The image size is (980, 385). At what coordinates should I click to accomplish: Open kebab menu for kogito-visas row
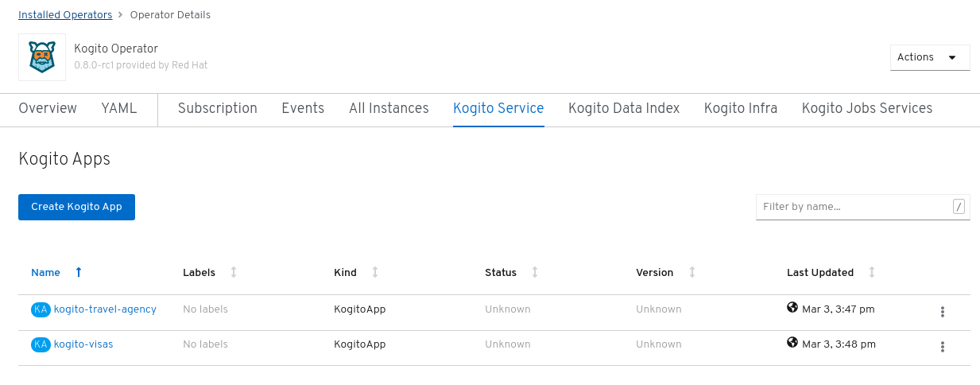942,347
